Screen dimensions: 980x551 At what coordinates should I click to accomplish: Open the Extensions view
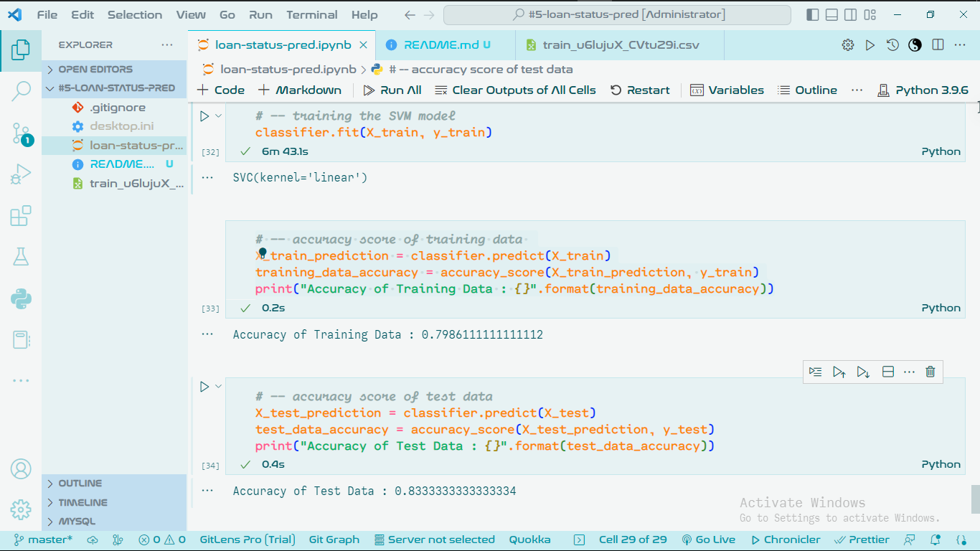tap(21, 216)
